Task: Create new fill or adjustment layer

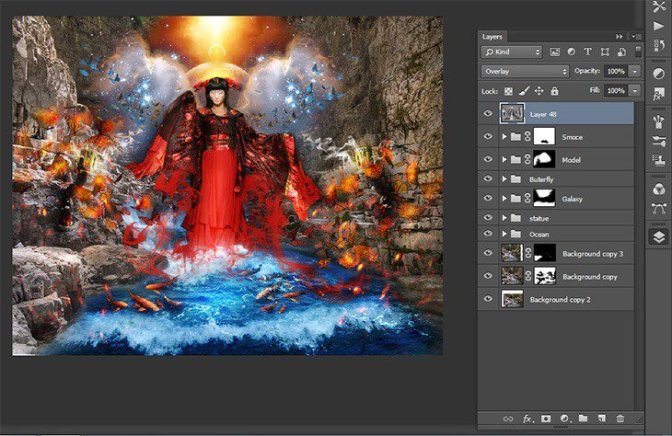Action: tap(564, 418)
